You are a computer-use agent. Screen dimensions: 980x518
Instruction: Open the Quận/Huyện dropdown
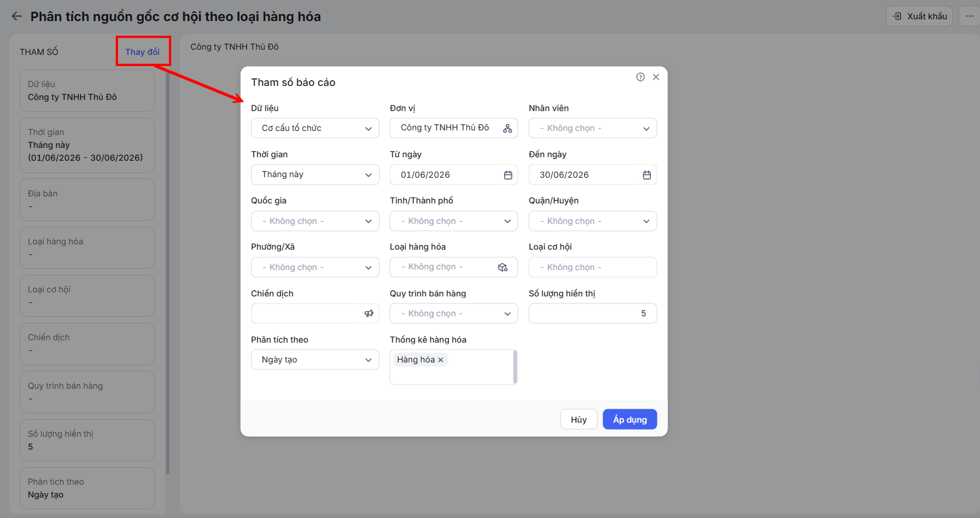[593, 221]
